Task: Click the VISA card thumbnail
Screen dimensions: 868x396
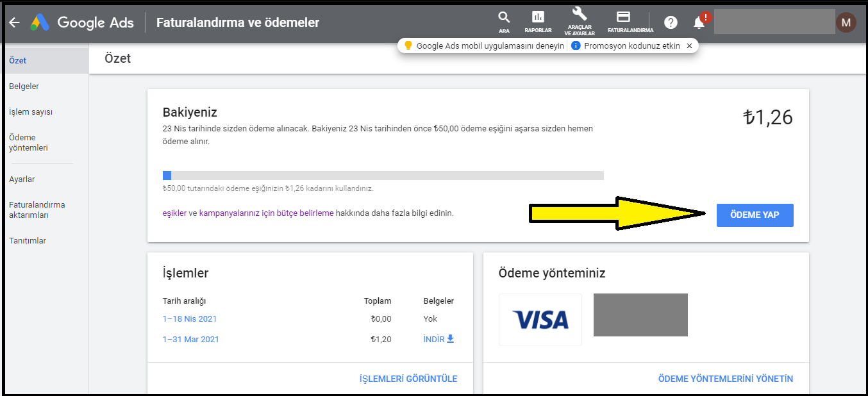Action: (x=540, y=320)
